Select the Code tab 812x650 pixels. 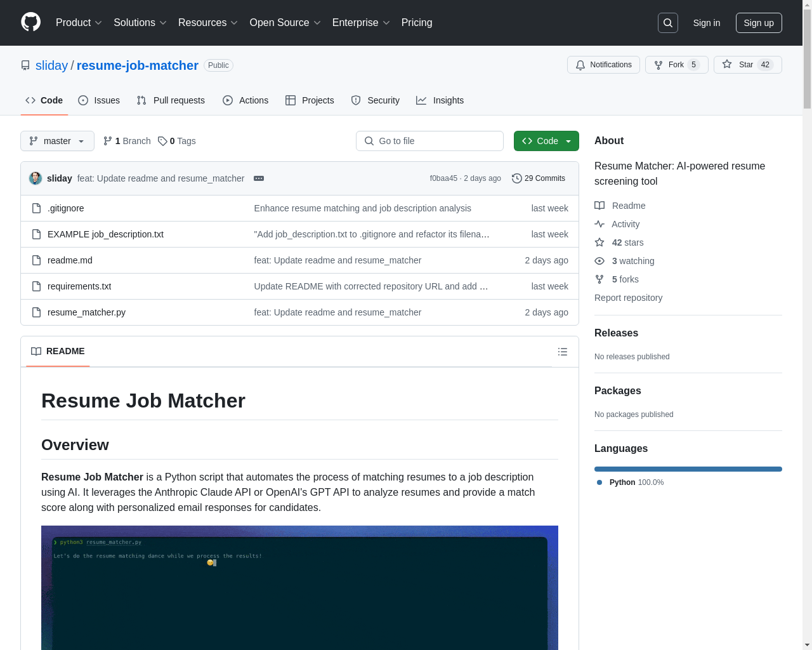(44, 100)
